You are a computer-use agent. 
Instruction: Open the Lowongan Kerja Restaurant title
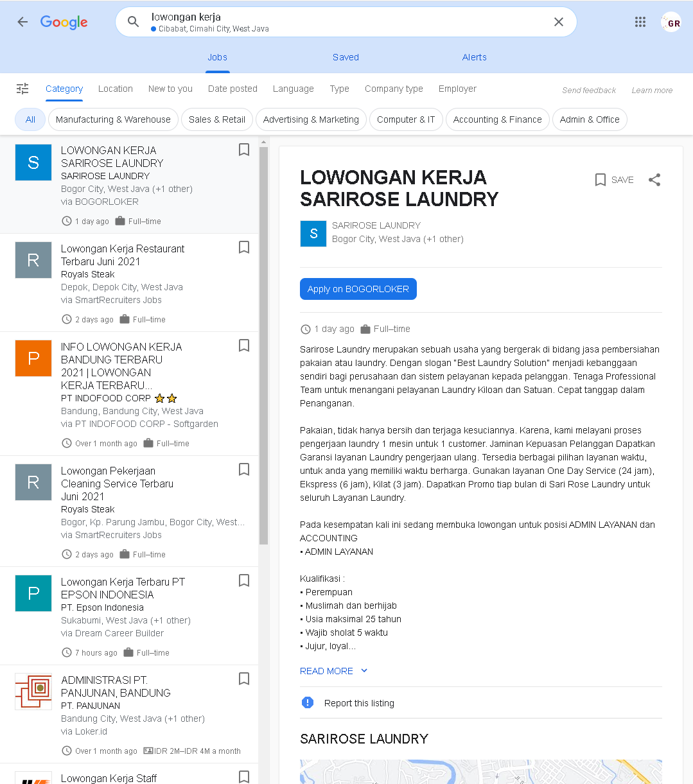coord(123,255)
